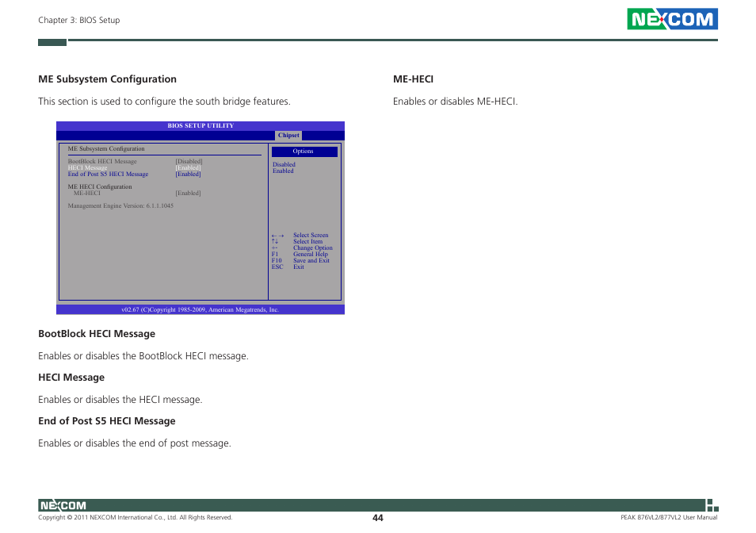This screenshot has width=756, height=533.
Task: Click the ME Subsystem Configuration page heading
Action: 108,79
